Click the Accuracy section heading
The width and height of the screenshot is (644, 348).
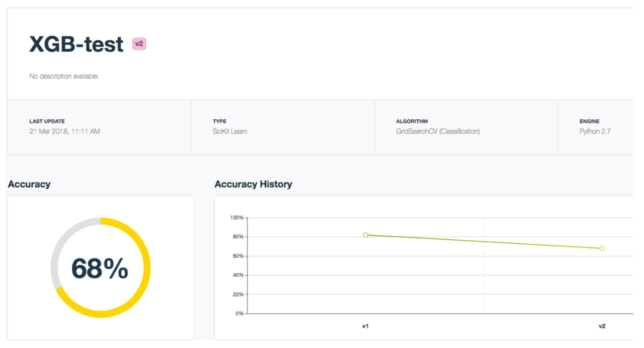(29, 184)
